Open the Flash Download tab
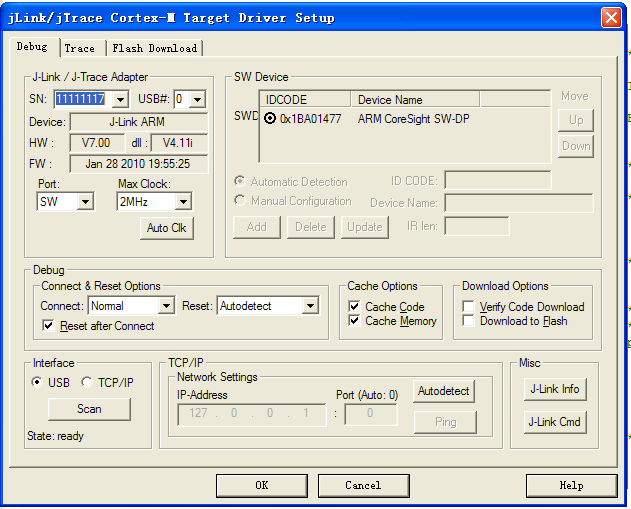The image size is (631, 509). coord(155,48)
